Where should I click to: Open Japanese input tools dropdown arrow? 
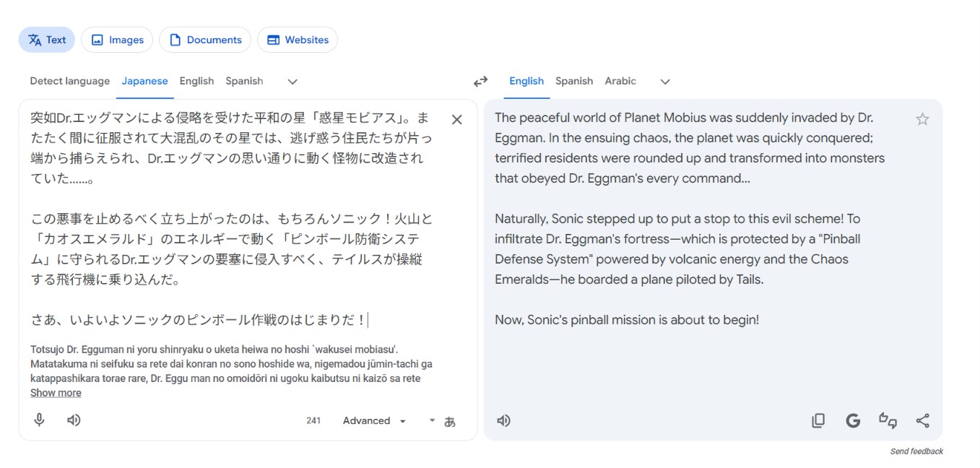tap(432, 420)
